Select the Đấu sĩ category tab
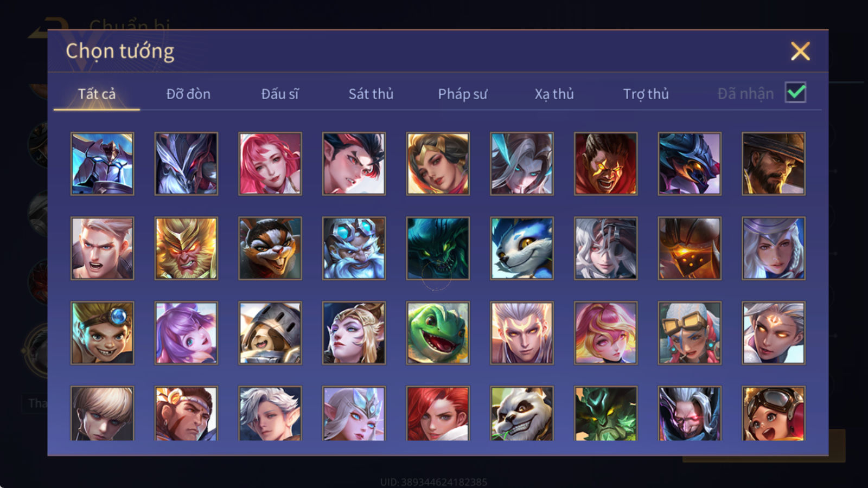Viewport: 868px width, 488px height. (x=280, y=94)
